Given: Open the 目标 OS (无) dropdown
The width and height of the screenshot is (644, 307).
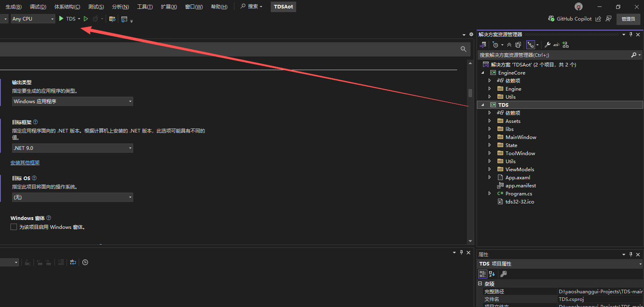Looking at the screenshot, I should [x=73, y=197].
